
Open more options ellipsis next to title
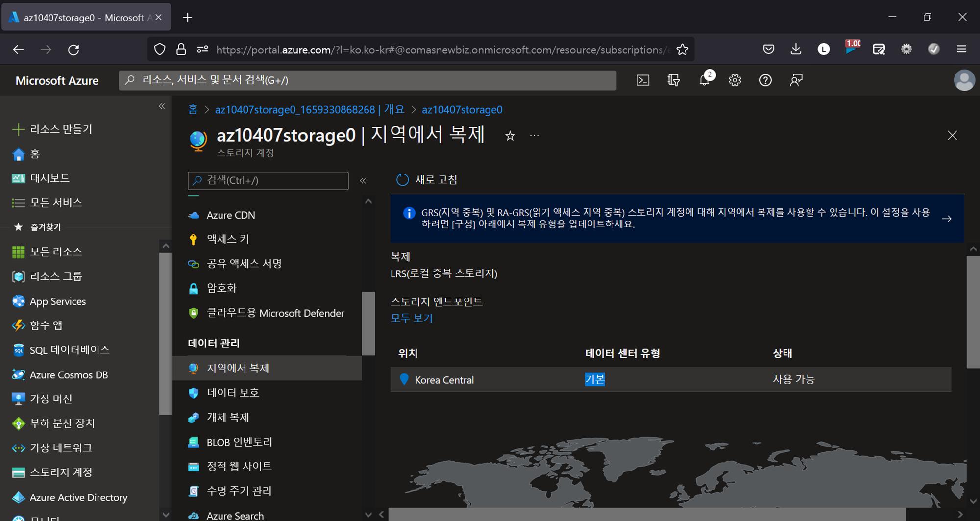535,135
